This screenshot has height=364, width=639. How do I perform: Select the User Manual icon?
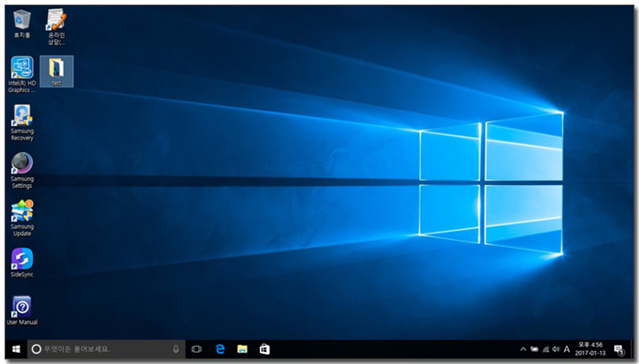22,310
